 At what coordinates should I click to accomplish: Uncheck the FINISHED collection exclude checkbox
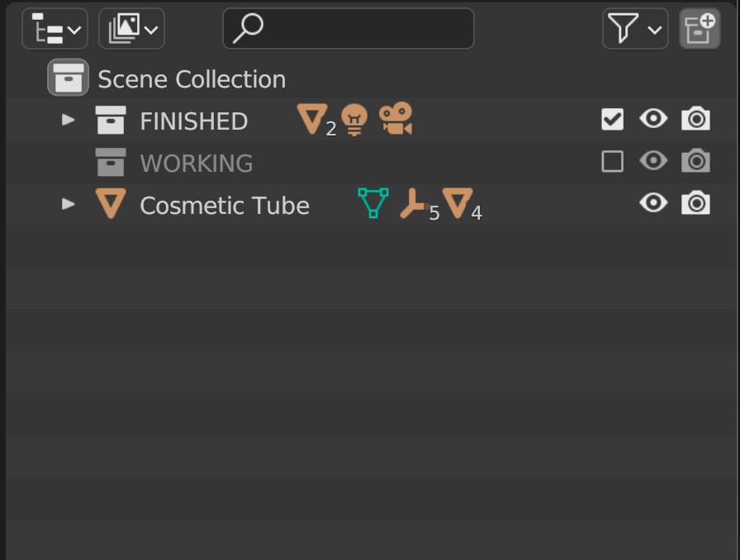point(613,119)
